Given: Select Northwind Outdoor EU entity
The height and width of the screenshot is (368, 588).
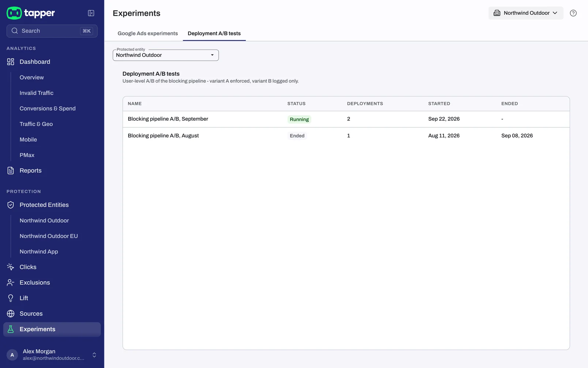Looking at the screenshot, I should coord(49,236).
